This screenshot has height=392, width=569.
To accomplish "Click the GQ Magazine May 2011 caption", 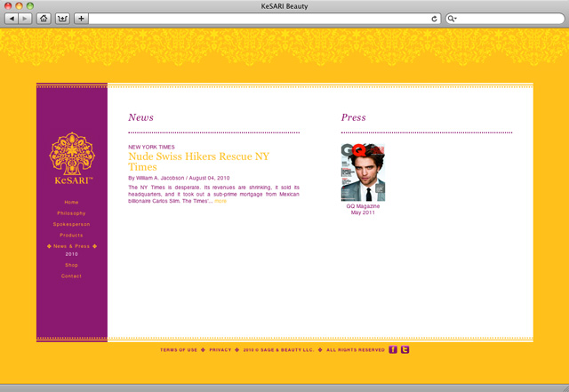I will coord(363,209).
